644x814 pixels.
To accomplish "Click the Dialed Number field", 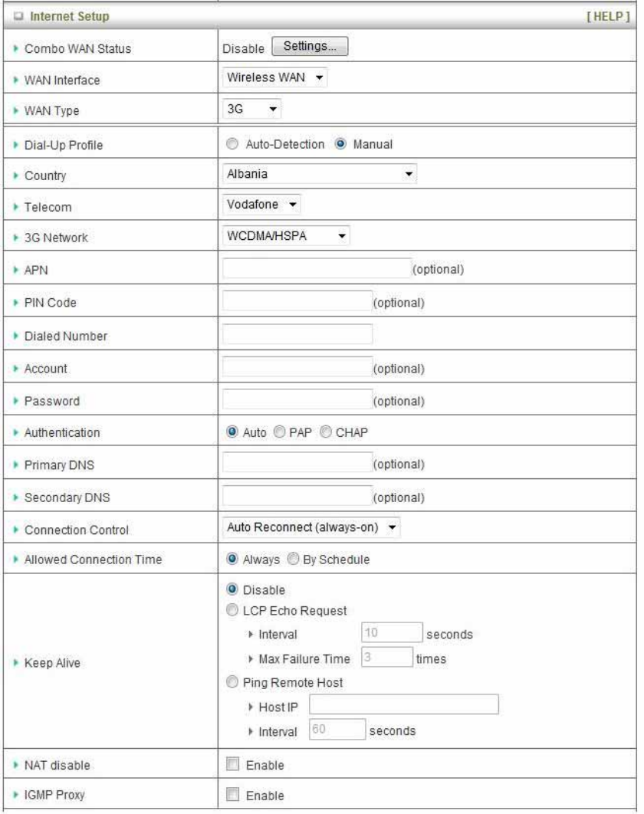I will click(x=297, y=334).
